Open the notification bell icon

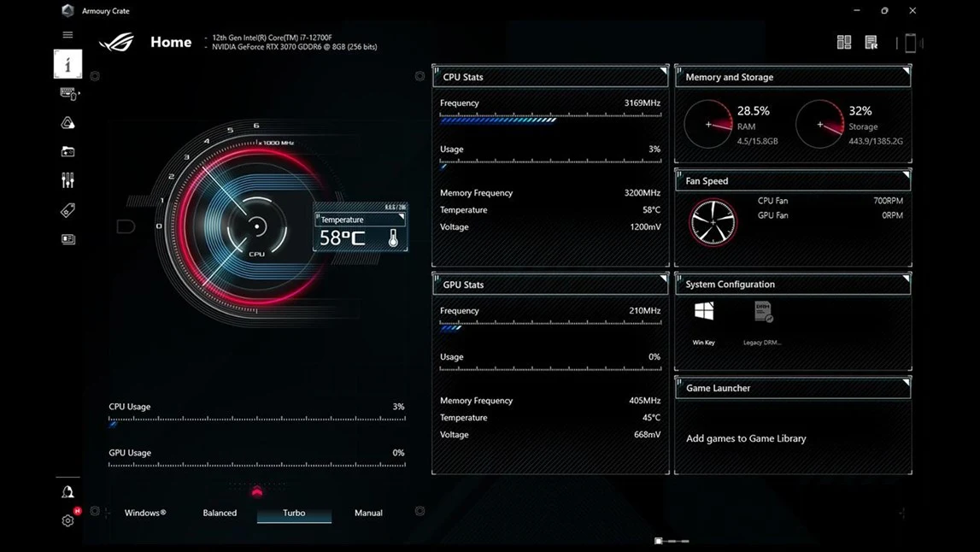click(x=67, y=492)
